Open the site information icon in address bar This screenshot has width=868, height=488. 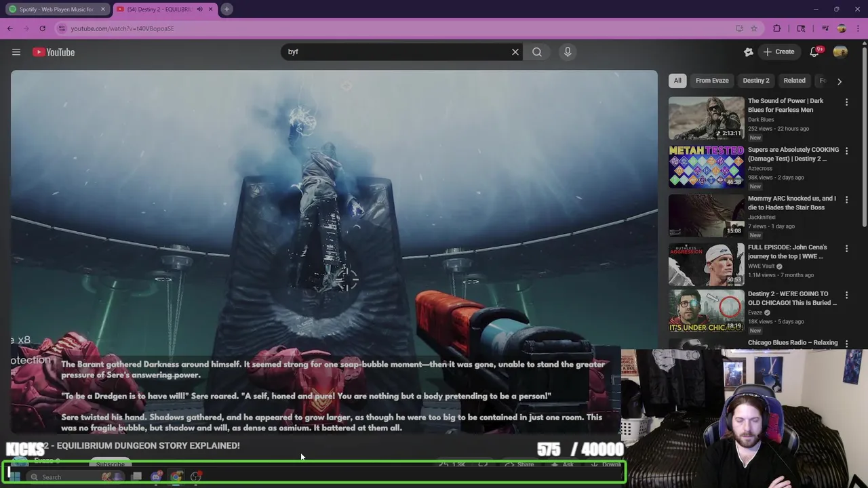[62, 28]
